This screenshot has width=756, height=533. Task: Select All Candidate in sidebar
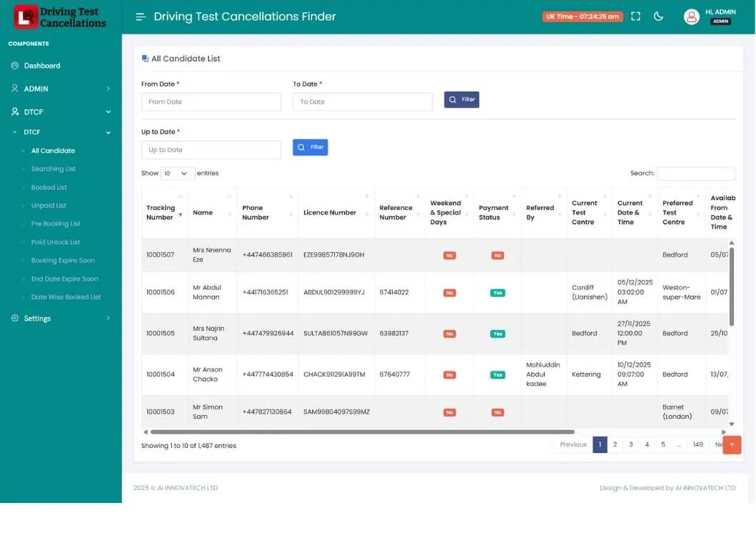click(53, 151)
